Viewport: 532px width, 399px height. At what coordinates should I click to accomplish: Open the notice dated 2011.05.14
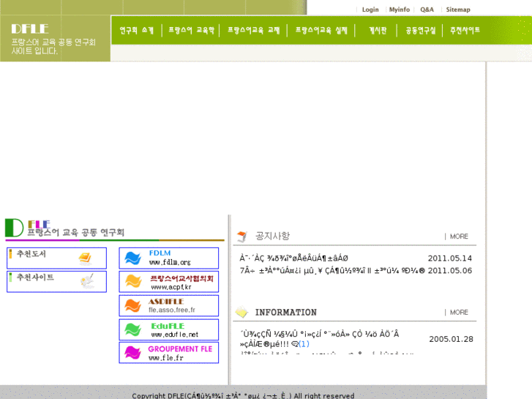[x=294, y=258]
